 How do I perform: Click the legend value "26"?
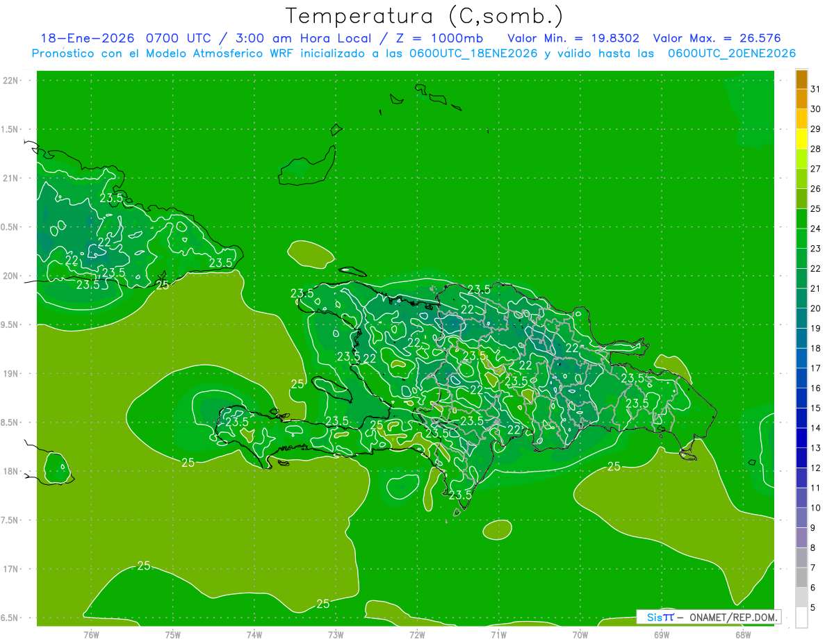click(x=816, y=189)
